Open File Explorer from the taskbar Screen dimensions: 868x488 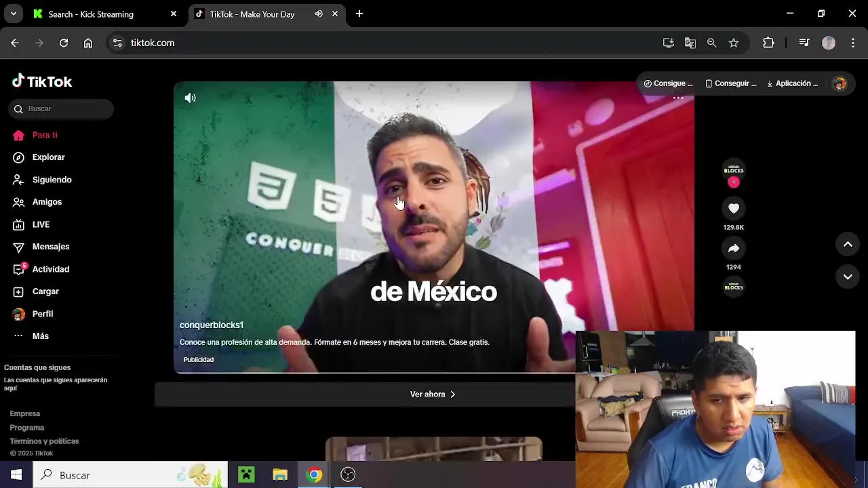280,474
